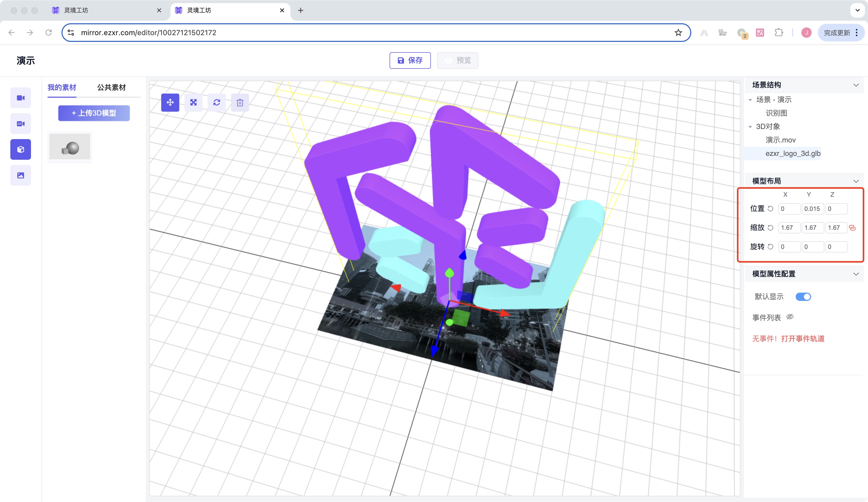Select the 演示.mov tree item

(x=780, y=140)
